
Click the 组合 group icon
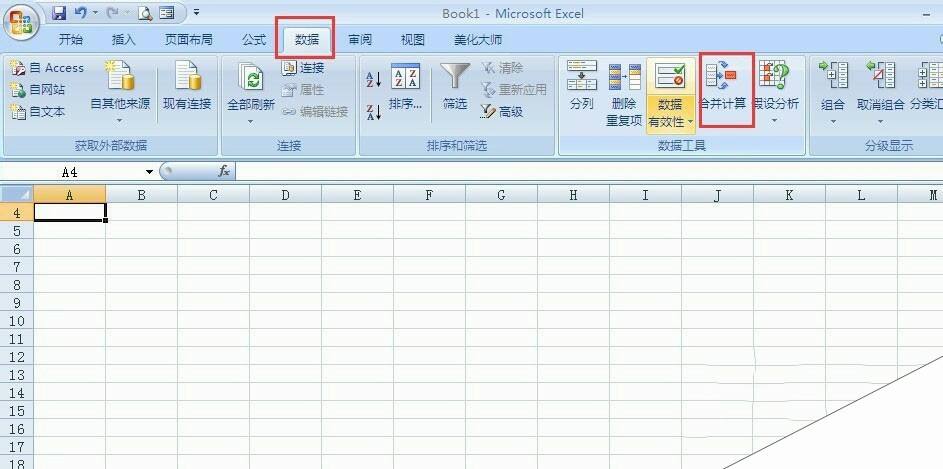[x=833, y=77]
